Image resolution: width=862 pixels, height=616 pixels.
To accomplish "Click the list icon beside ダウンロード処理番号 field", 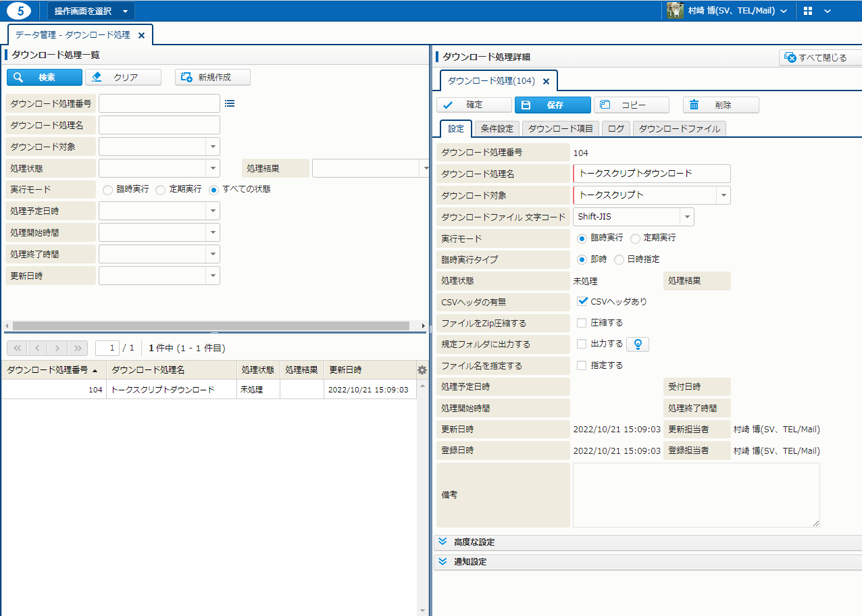I will tap(229, 103).
